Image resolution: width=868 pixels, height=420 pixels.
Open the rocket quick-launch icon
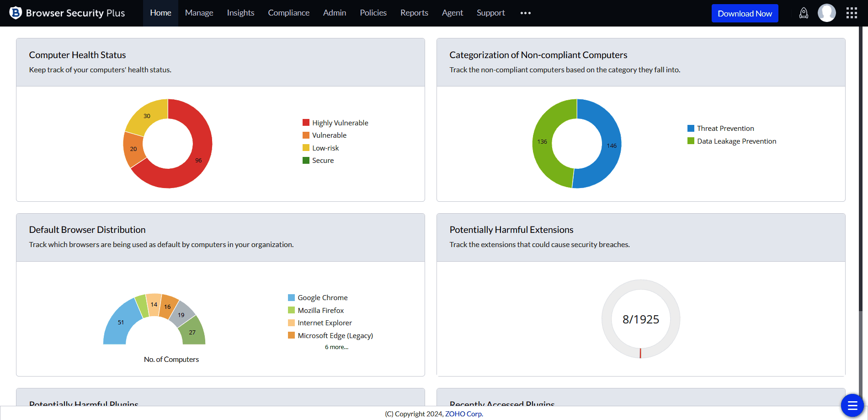coord(803,13)
